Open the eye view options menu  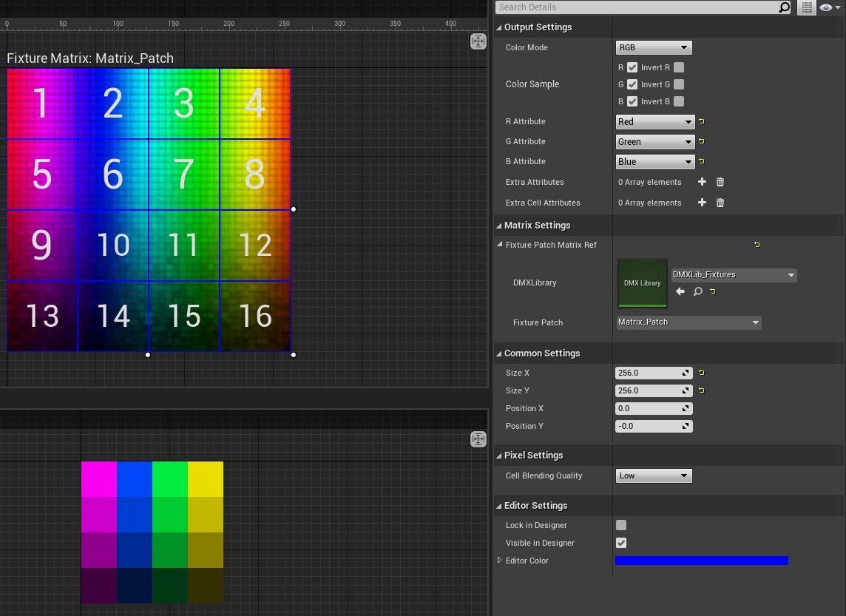tap(827, 7)
